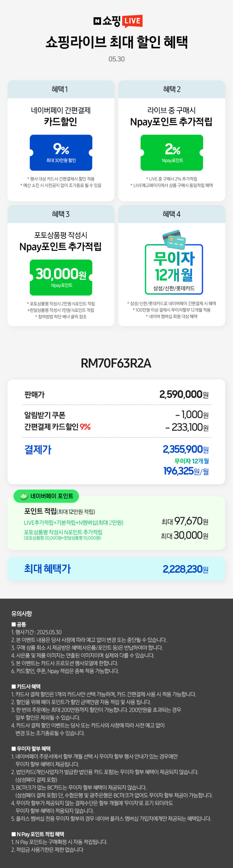This screenshot has width=233, height=868.
Task: Click the credit card icon above 무이자
Action: pos(174,238)
